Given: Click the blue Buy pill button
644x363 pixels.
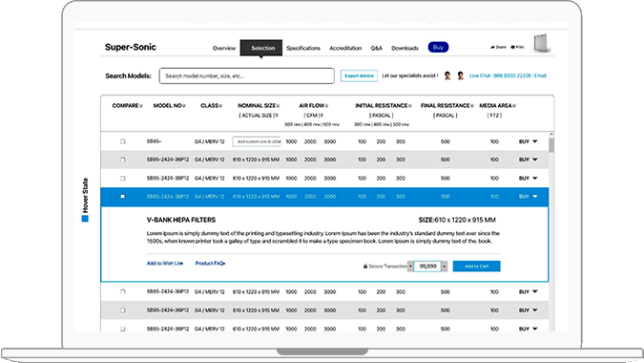Looking at the screenshot, I should click(x=438, y=47).
